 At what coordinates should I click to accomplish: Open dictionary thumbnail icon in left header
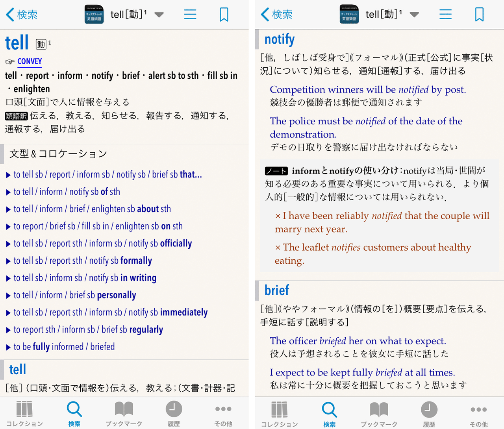[94, 15]
